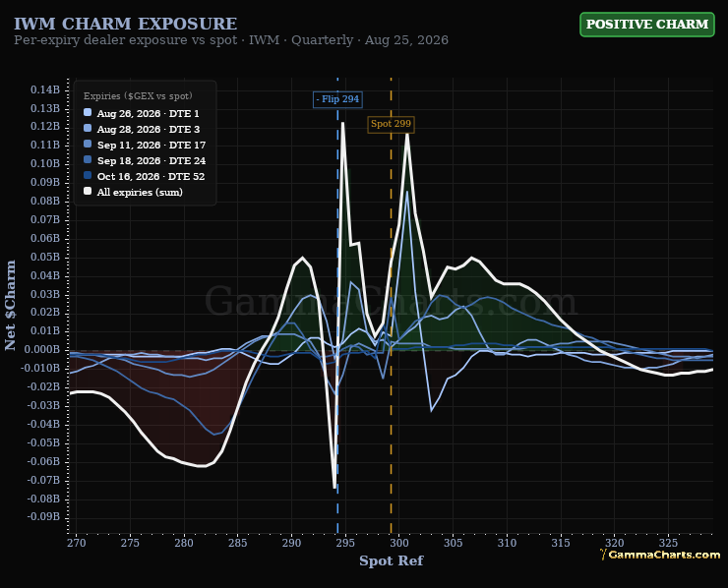Click the 270 x-axis tick label
Screen dimensions: 728x588
(x=76, y=543)
